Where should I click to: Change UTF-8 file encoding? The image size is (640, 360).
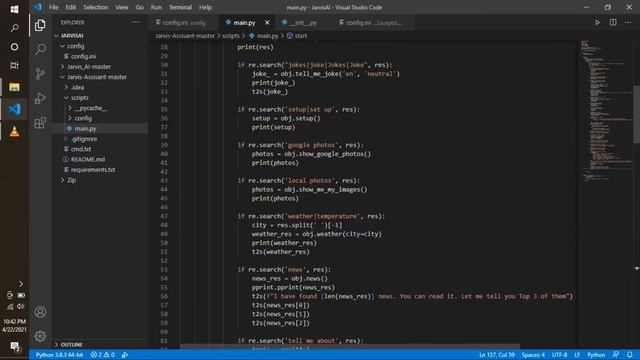click(x=559, y=355)
